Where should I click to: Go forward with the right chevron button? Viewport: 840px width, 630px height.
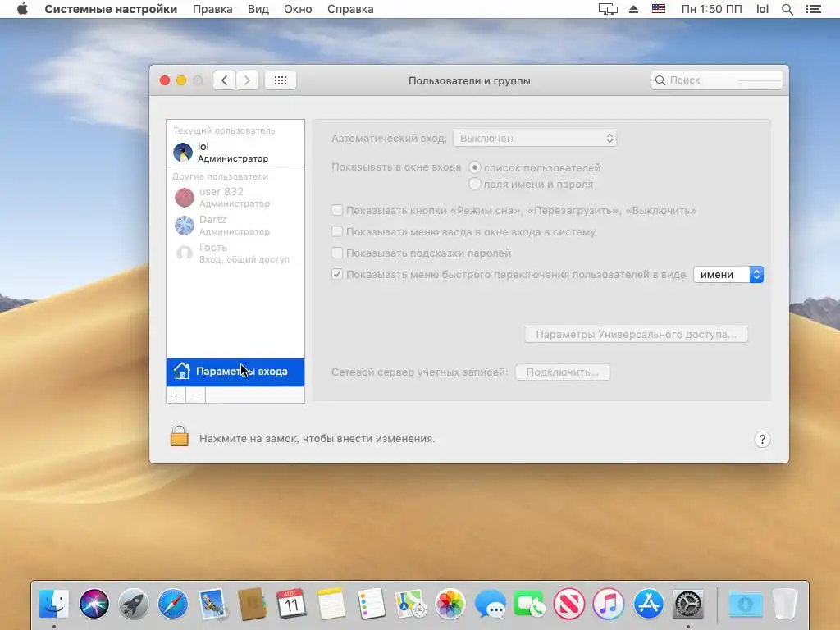point(247,80)
